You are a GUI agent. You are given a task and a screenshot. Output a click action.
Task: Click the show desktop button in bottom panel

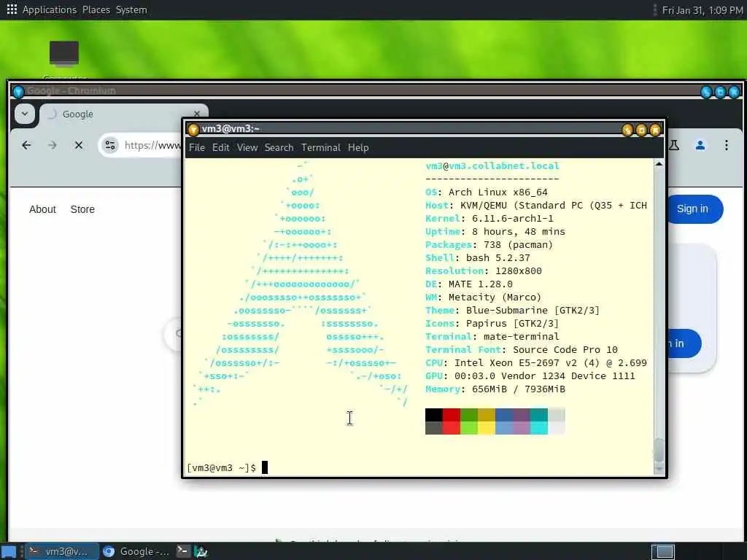point(9,552)
